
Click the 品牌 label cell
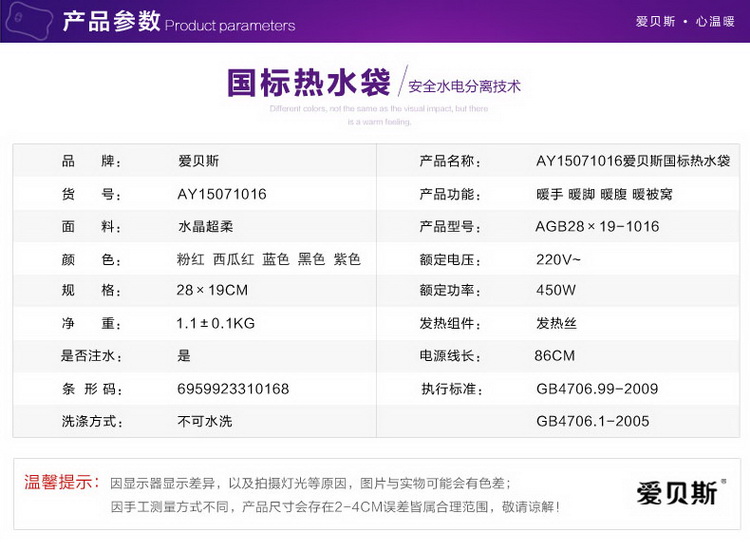tap(91, 161)
